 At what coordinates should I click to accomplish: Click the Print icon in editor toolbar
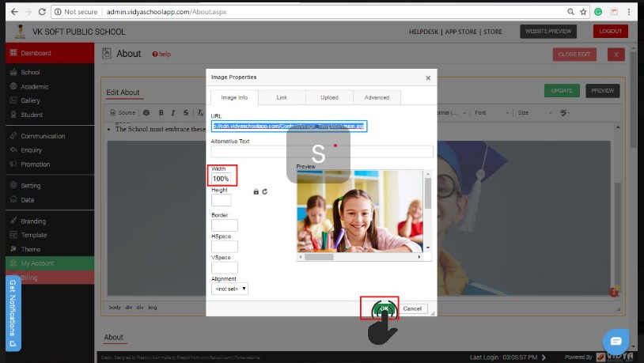pyautogui.click(x=146, y=112)
